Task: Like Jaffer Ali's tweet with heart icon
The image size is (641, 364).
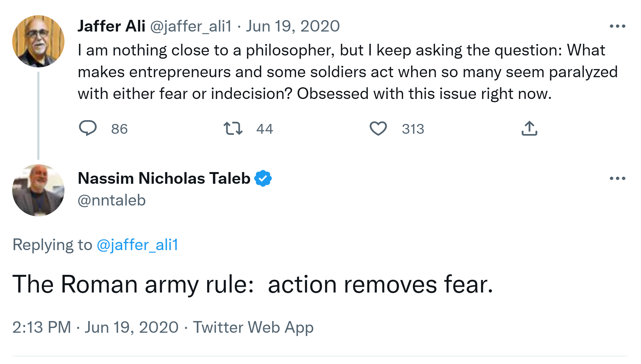Action: 378,128
